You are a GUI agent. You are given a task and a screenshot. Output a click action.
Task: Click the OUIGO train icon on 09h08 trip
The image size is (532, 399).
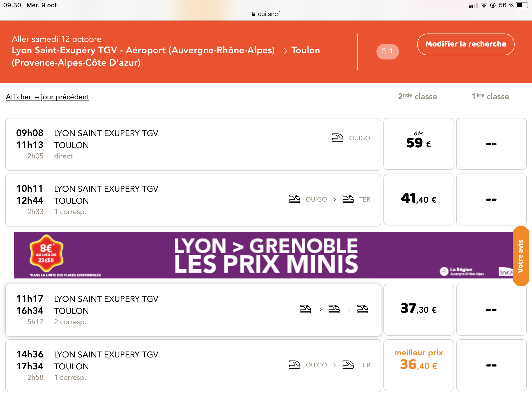(337, 138)
